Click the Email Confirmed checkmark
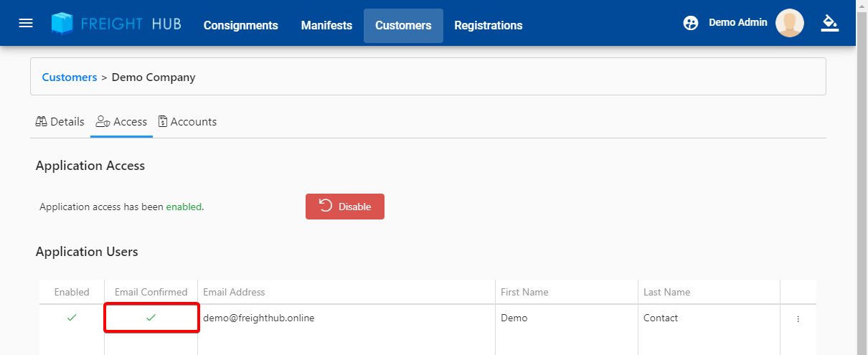This screenshot has height=355, width=868. click(x=151, y=318)
